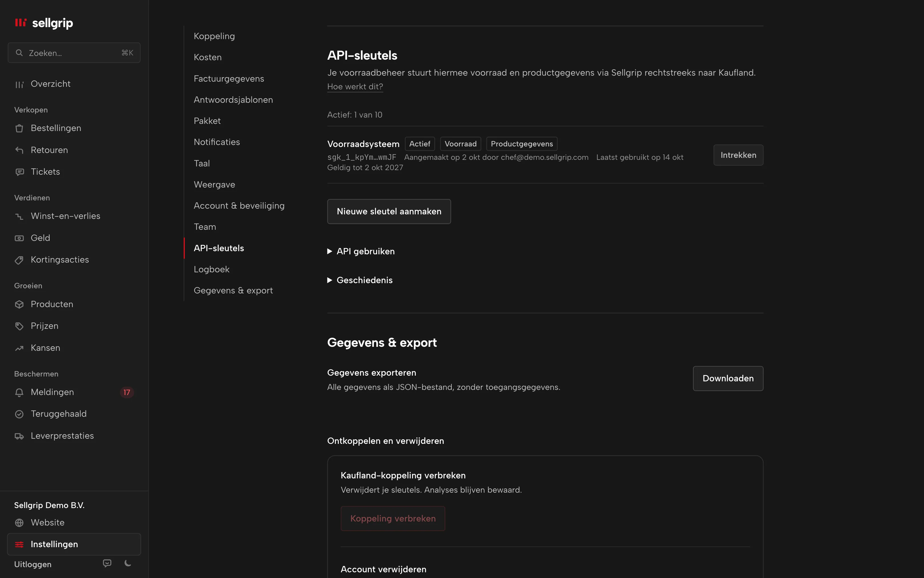Click Nieuwe sleutel aanmaken button
The width and height of the screenshot is (924, 578).
[x=389, y=212]
